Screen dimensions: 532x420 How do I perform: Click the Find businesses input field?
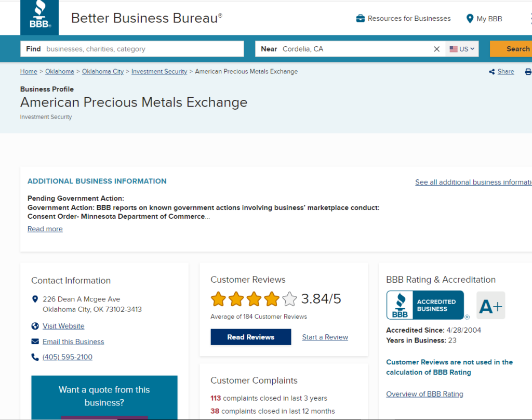pyautogui.click(x=132, y=49)
